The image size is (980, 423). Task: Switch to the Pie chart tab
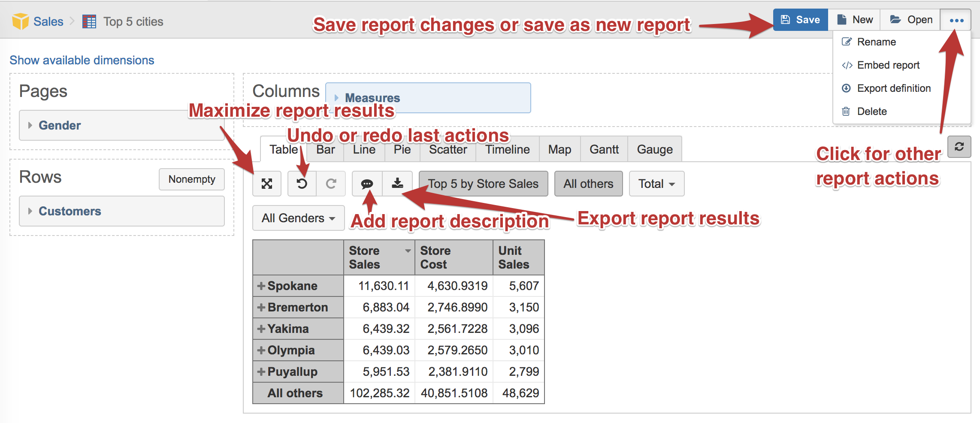coord(402,149)
